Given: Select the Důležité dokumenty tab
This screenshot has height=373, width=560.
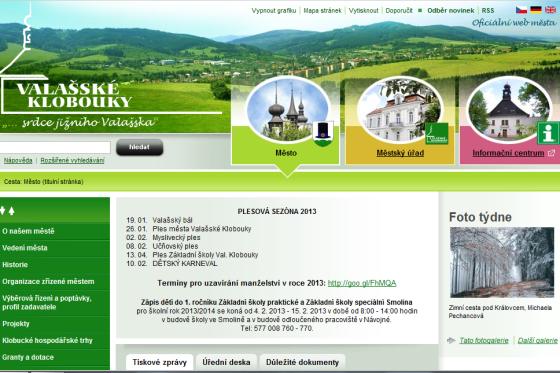Looking at the screenshot, I should [x=302, y=362].
